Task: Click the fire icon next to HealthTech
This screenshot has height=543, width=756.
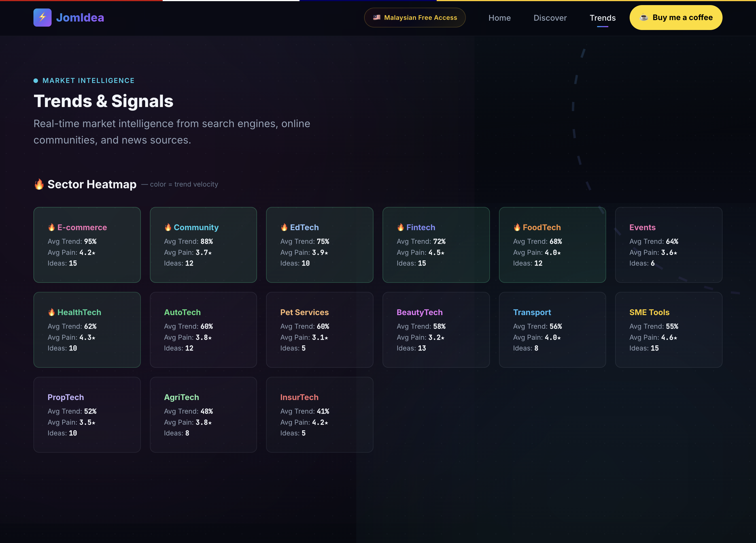Action: pyautogui.click(x=51, y=312)
